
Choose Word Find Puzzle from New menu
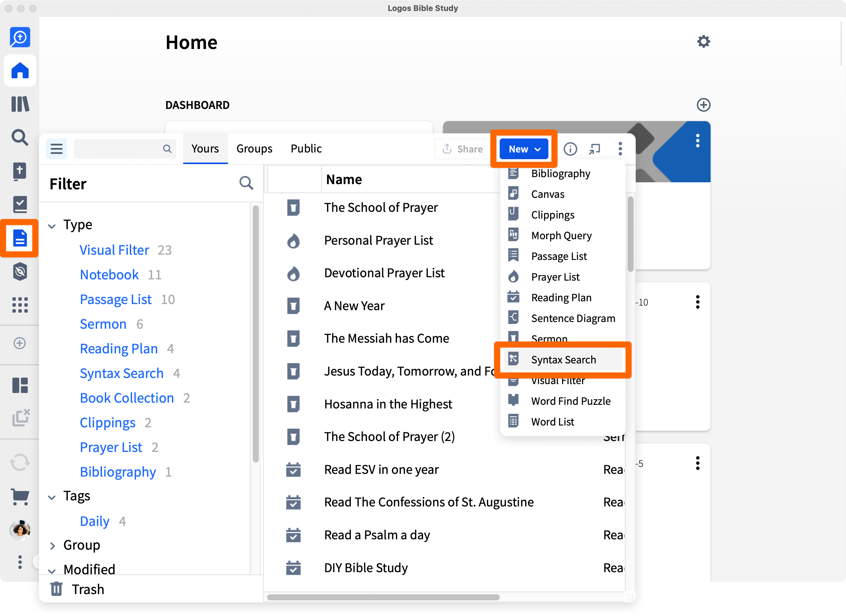coord(563,401)
